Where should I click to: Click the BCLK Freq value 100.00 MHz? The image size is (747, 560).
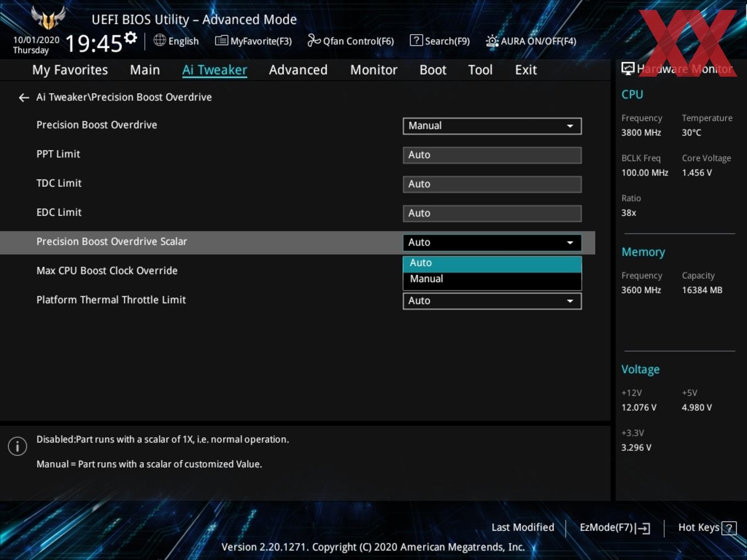(645, 173)
